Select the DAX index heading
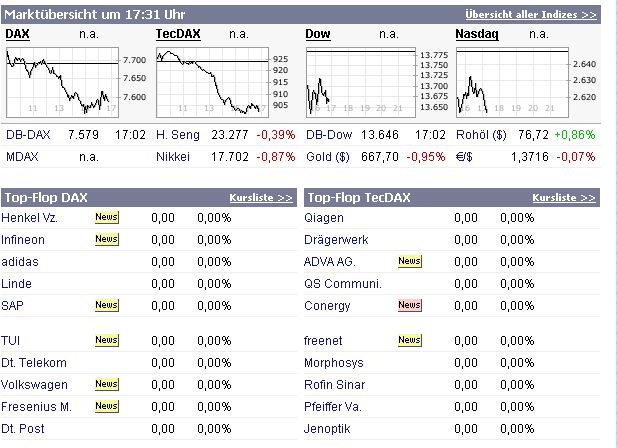This screenshot has height=448, width=617. tap(17, 34)
